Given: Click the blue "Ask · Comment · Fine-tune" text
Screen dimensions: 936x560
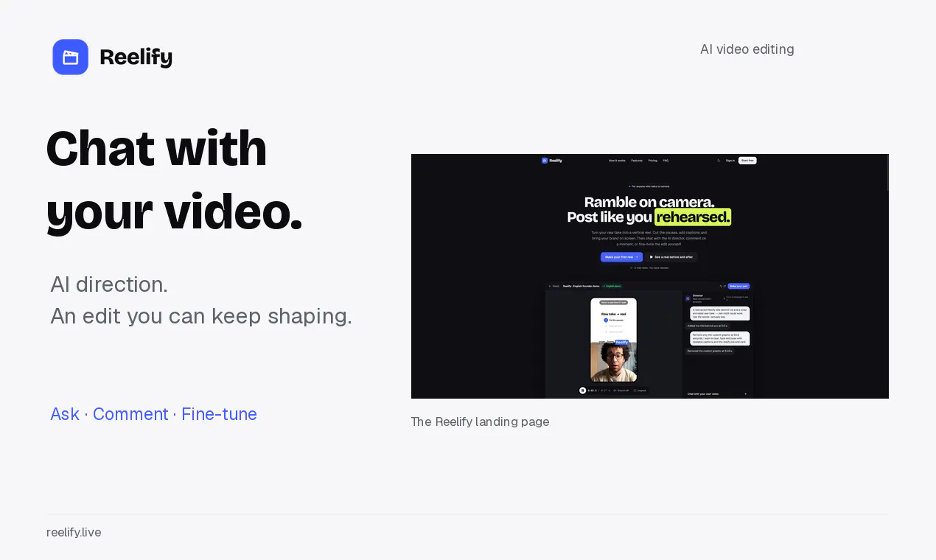Looking at the screenshot, I should point(153,414).
